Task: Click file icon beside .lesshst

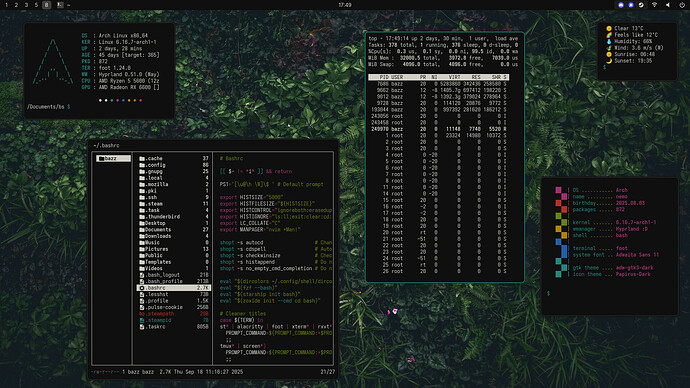Action: (x=142, y=294)
